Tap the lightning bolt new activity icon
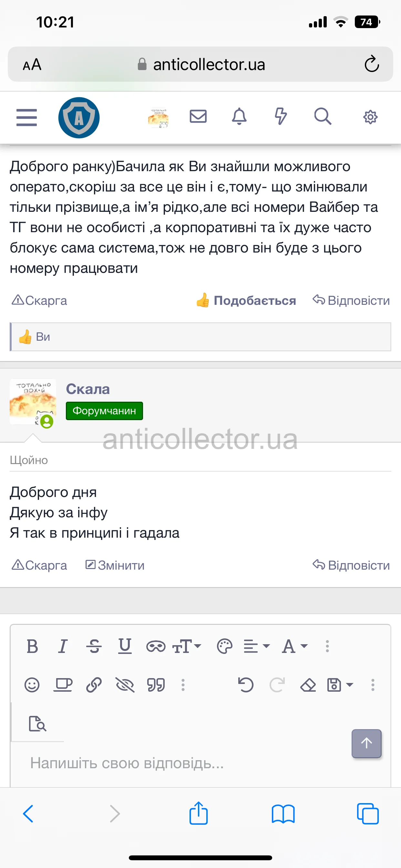 280,117
